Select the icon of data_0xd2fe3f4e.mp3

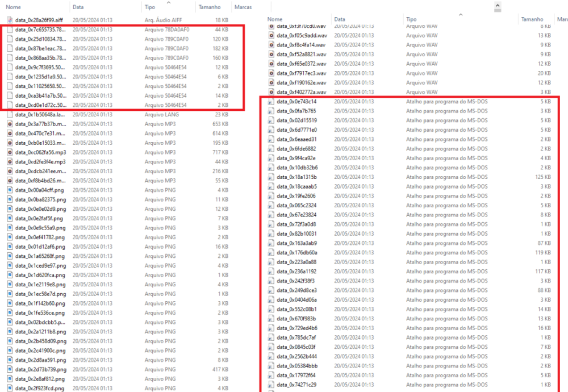(x=10, y=162)
